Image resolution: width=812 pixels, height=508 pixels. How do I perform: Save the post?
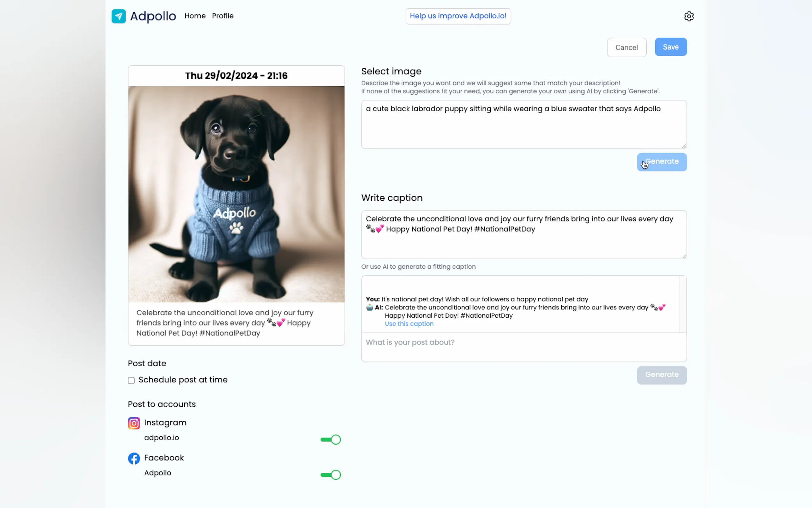670,47
